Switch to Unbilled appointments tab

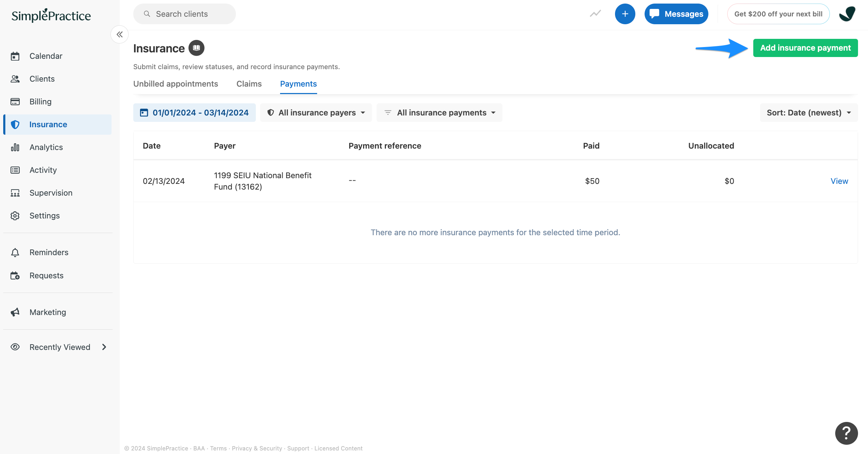pos(176,84)
